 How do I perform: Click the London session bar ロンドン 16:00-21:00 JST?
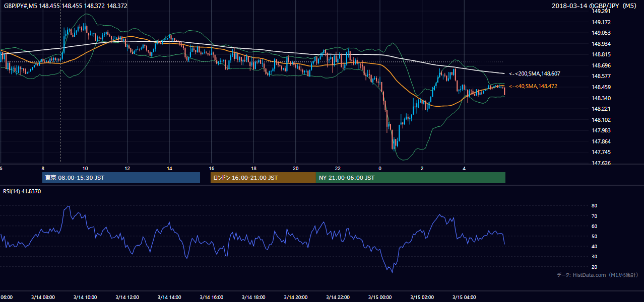(x=263, y=178)
